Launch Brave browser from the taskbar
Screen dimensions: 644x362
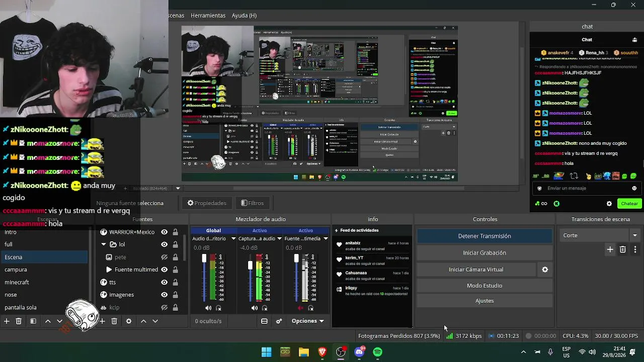tap(323, 352)
